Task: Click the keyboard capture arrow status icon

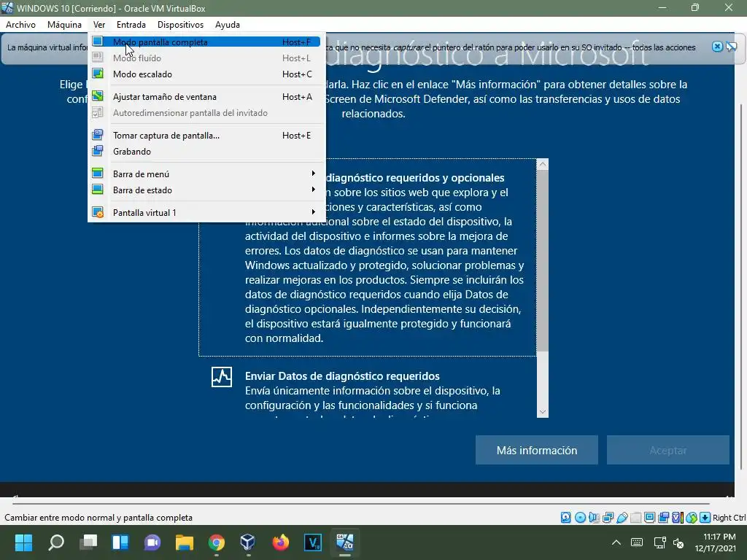Action: [705, 518]
